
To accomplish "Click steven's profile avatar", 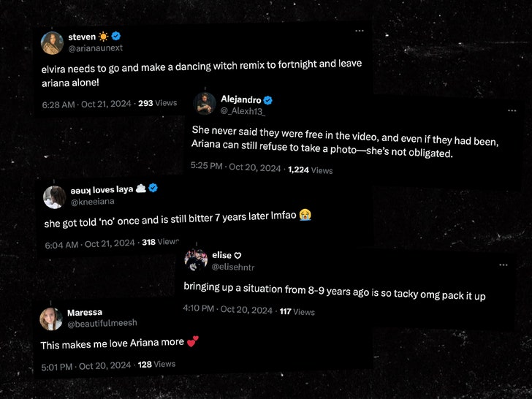I will (51, 42).
